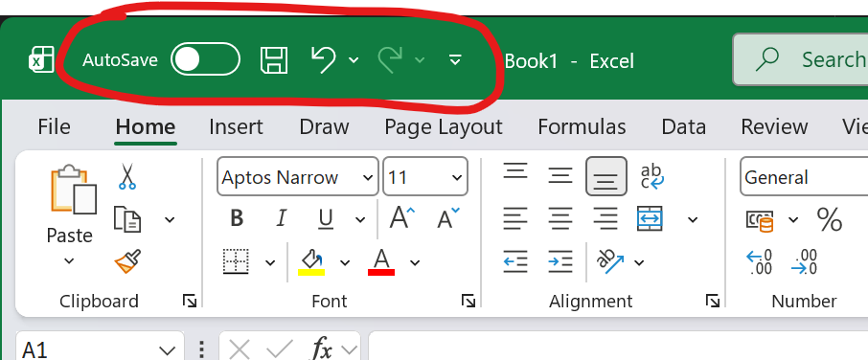
Task: Click the Cut scissors icon
Action: (x=127, y=176)
